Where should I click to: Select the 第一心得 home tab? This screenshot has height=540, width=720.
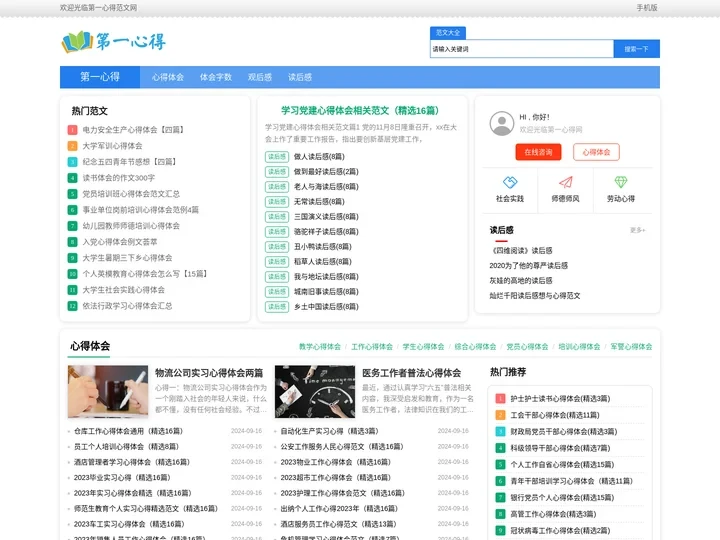point(100,77)
